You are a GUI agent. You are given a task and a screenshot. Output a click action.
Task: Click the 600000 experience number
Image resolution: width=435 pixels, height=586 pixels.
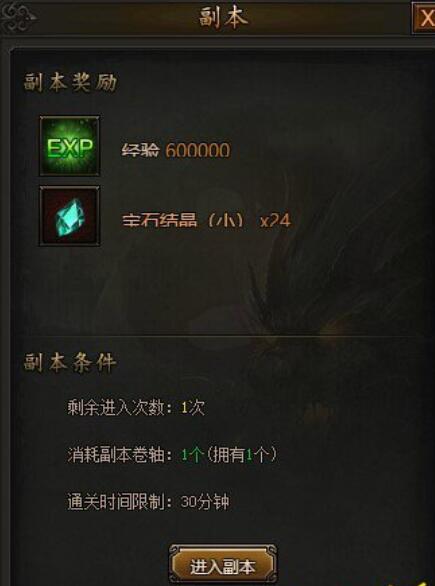[x=198, y=151]
